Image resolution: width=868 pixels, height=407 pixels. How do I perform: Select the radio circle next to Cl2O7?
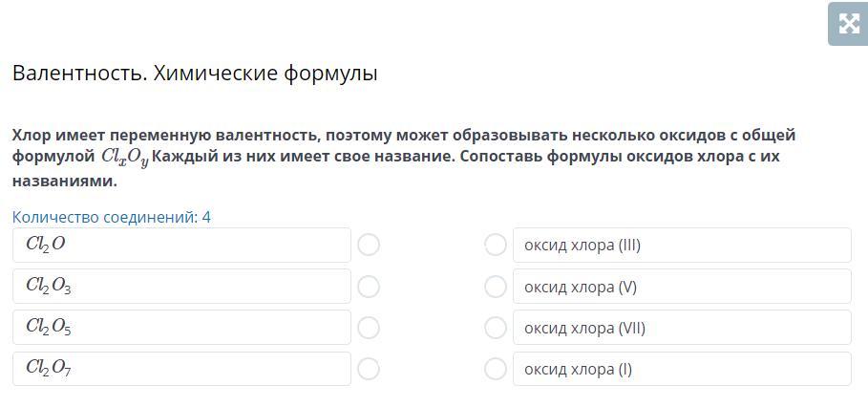pos(369,369)
